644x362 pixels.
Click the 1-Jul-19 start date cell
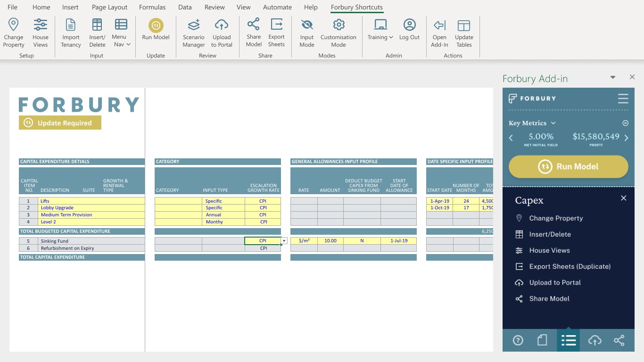tap(399, 241)
